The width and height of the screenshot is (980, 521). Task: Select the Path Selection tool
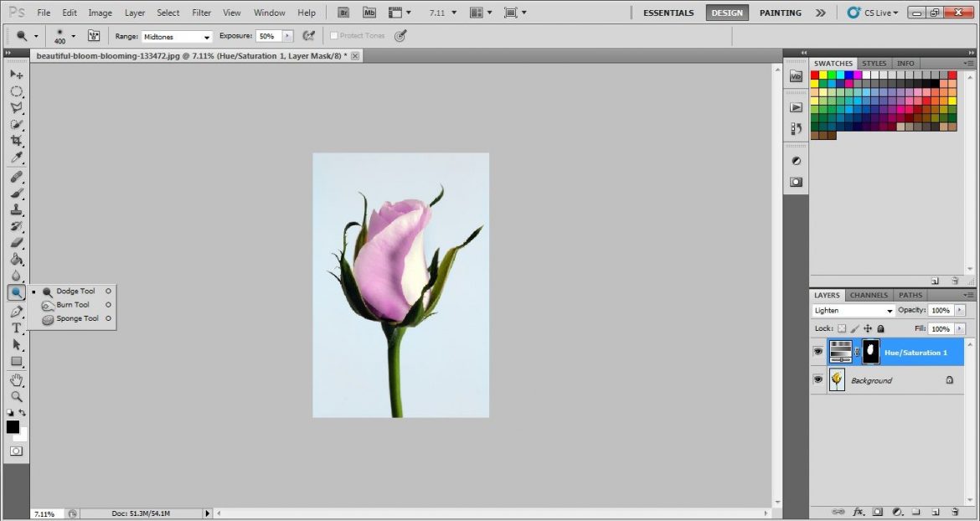pyautogui.click(x=16, y=344)
